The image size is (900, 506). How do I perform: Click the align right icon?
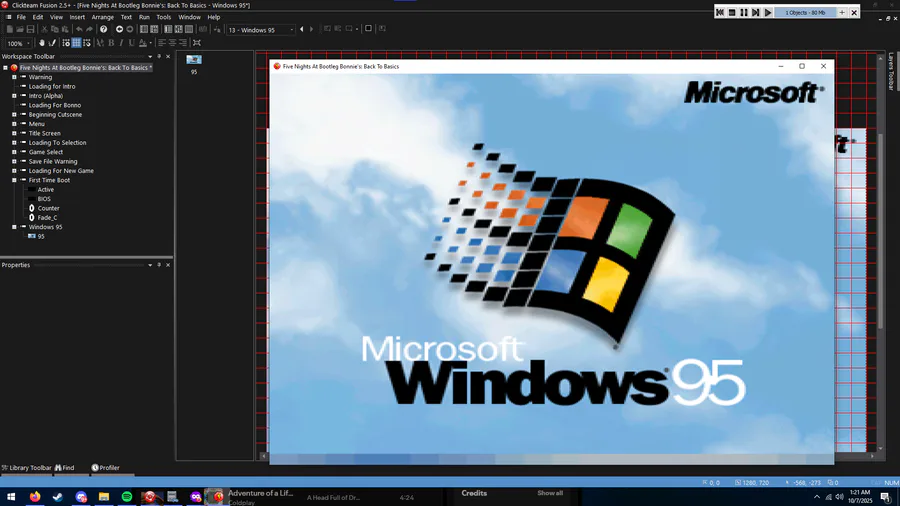pos(183,43)
